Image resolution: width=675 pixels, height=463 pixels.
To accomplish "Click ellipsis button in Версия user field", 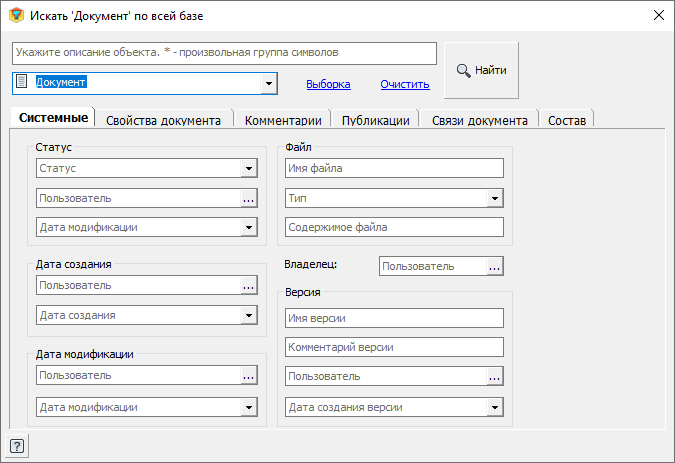I will click(x=494, y=377).
